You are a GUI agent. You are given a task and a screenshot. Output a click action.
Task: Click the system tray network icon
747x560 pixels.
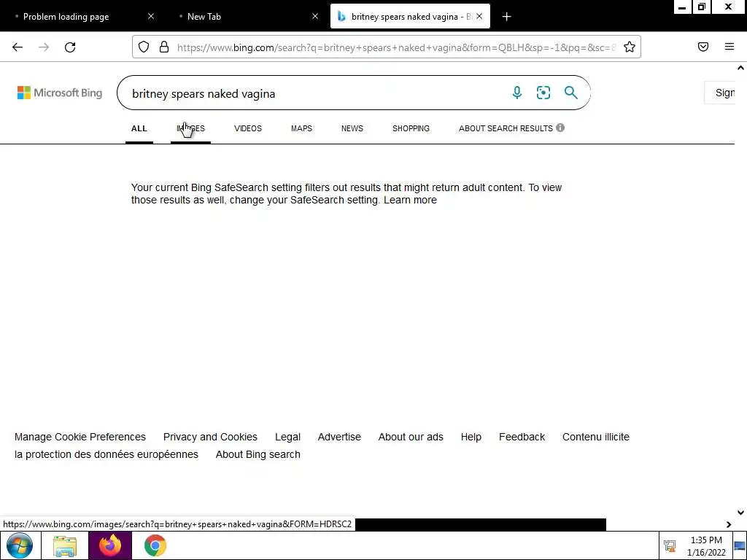click(x=670, y=545)
